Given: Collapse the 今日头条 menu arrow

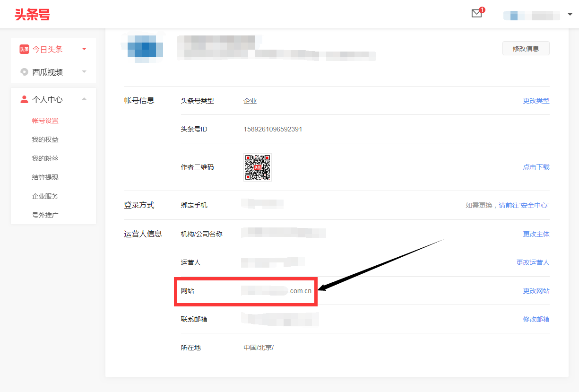Looking at the screenshot, I should pyautogui.click(x=84, y=49).
